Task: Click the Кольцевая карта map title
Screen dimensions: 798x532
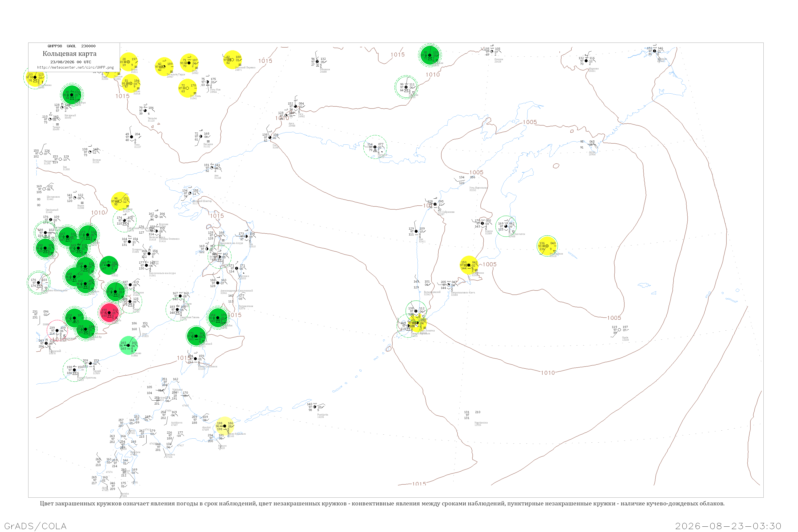Action: click(69, 54)
